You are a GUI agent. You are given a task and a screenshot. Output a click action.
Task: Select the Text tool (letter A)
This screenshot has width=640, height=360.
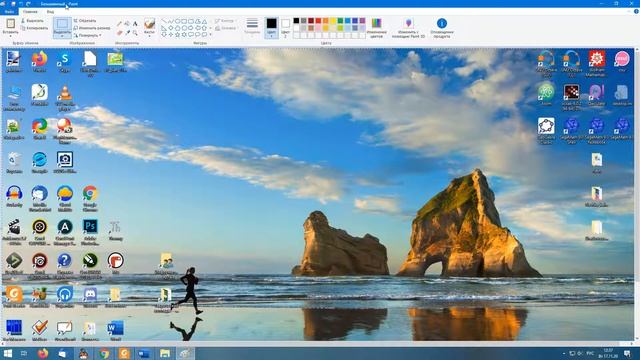tap(135, 24)
